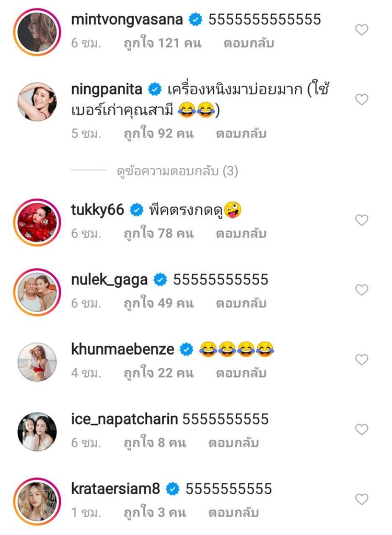Screen dimensions: 392x535
Task: Open ningpanita's profile picture
Action: 37,101
